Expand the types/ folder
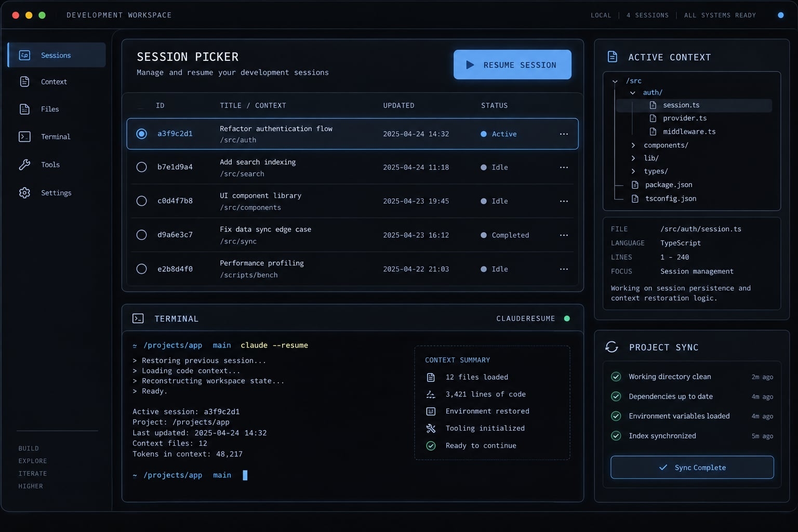798x532 pixels. tap(633, 171)
